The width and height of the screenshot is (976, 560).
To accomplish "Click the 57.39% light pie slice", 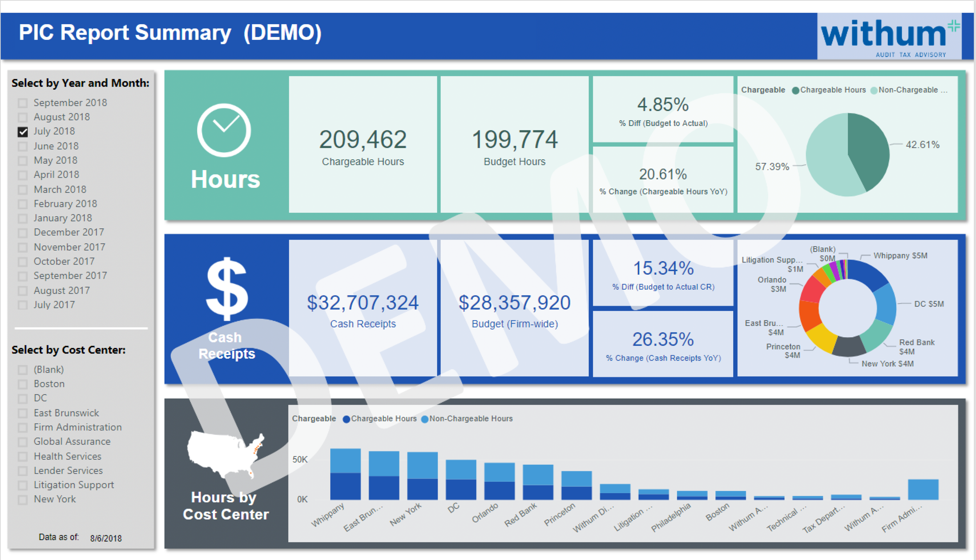I will [x=828, y=160].
